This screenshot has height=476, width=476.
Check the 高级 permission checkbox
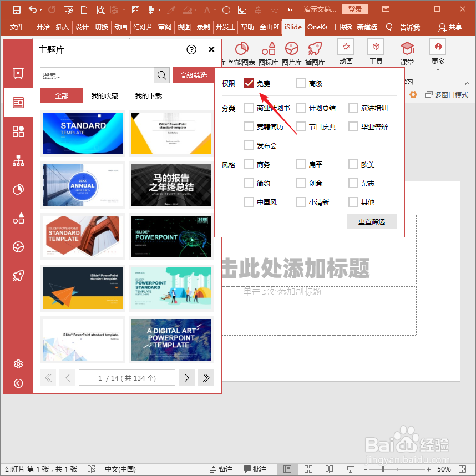tap(301, 83)
